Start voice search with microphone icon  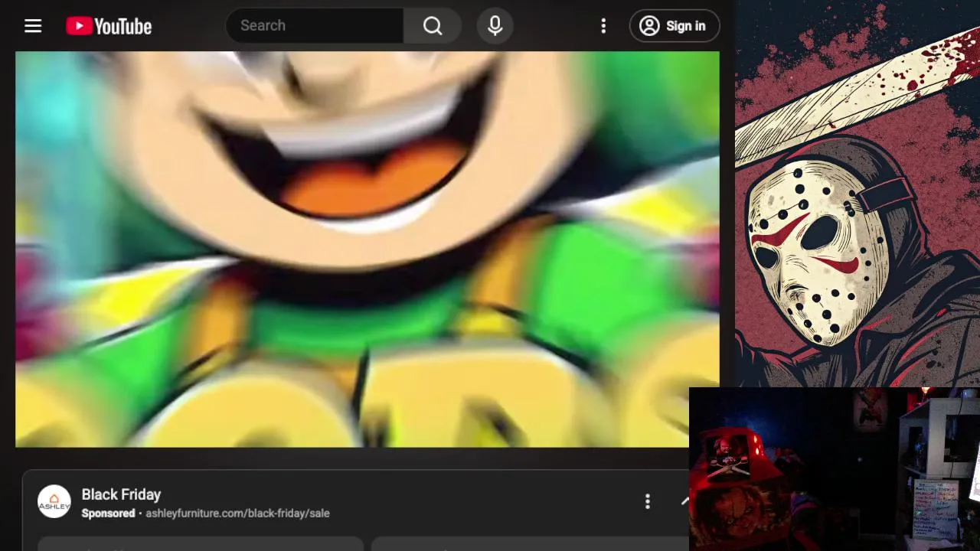495,25
